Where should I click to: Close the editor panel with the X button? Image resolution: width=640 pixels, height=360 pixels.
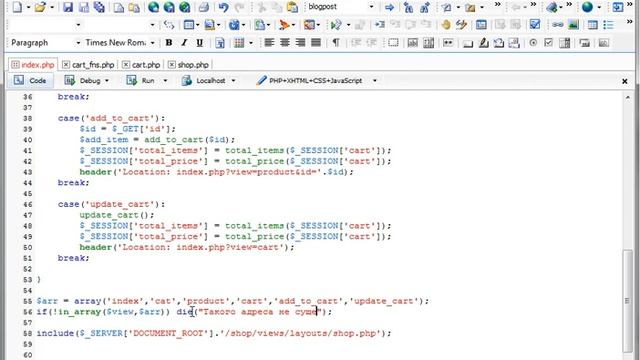(x=624, y=81)
